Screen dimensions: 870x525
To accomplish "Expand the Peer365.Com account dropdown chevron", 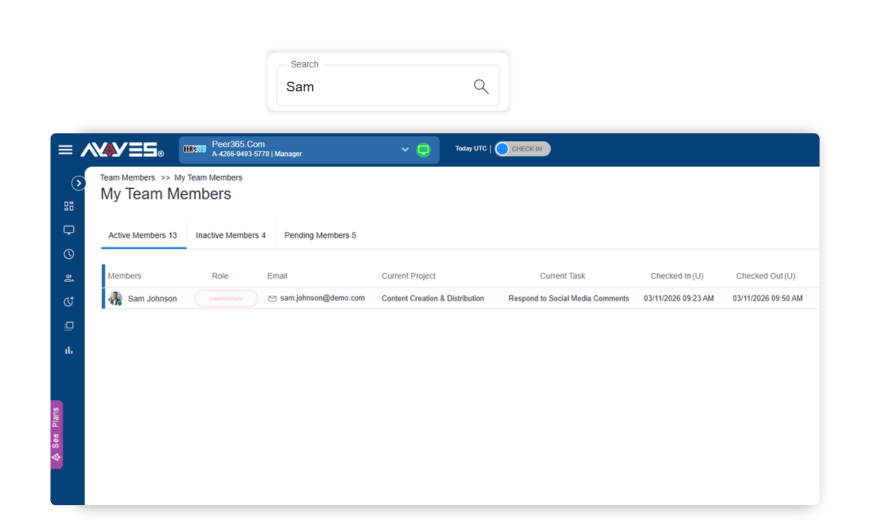I will [405, 150].
